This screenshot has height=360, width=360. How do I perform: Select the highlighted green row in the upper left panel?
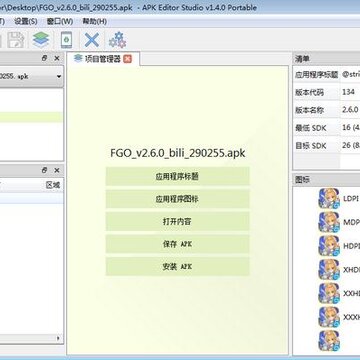(x=31, y=117)
